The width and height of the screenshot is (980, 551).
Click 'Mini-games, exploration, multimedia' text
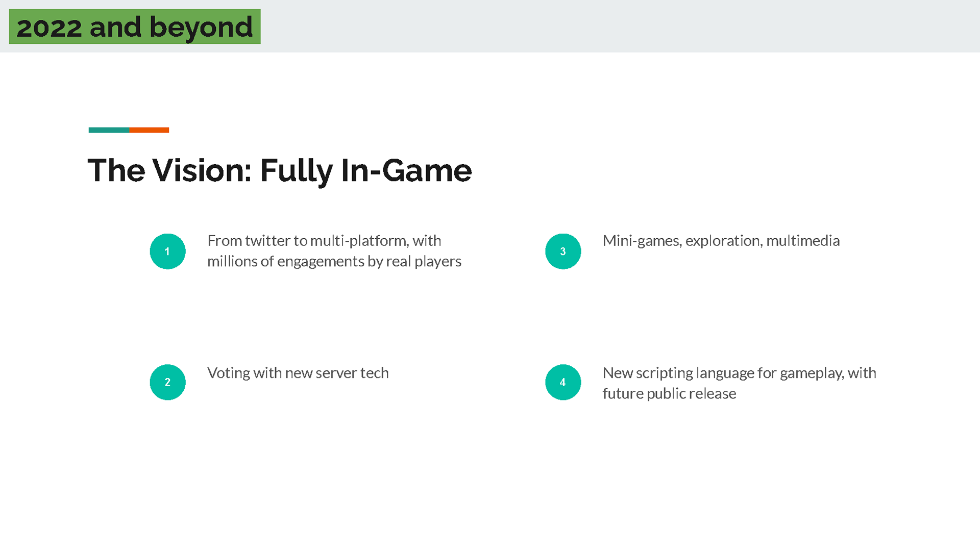point(721,241)
